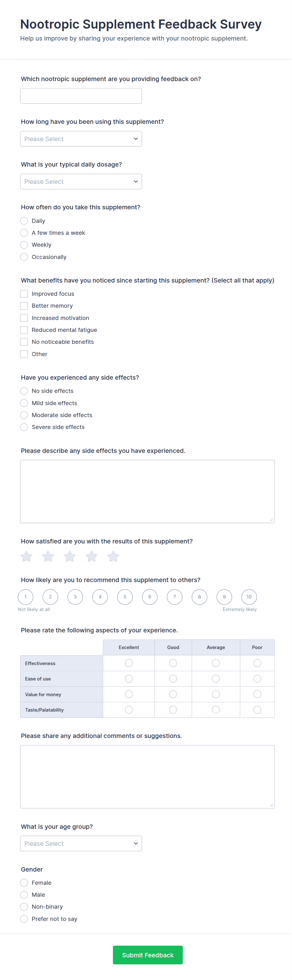Select recommendation score 7
The height and width of the screenshot is (980, 292).
tap(175, 597)
